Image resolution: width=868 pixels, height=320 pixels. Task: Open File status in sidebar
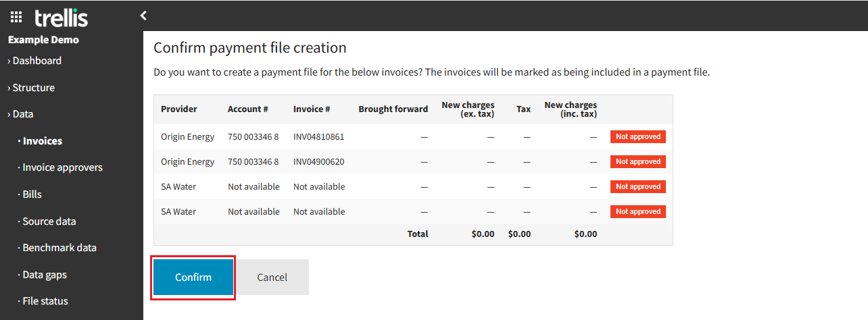45,301
